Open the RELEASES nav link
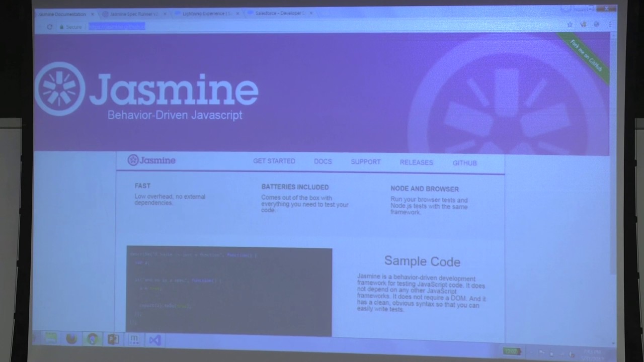The image size is (644, 362). (416, 162)
